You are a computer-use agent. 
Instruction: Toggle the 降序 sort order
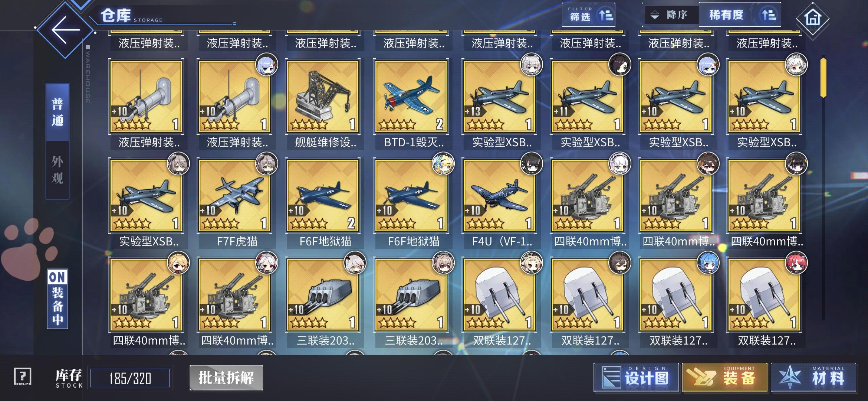(x=671, y=15)
